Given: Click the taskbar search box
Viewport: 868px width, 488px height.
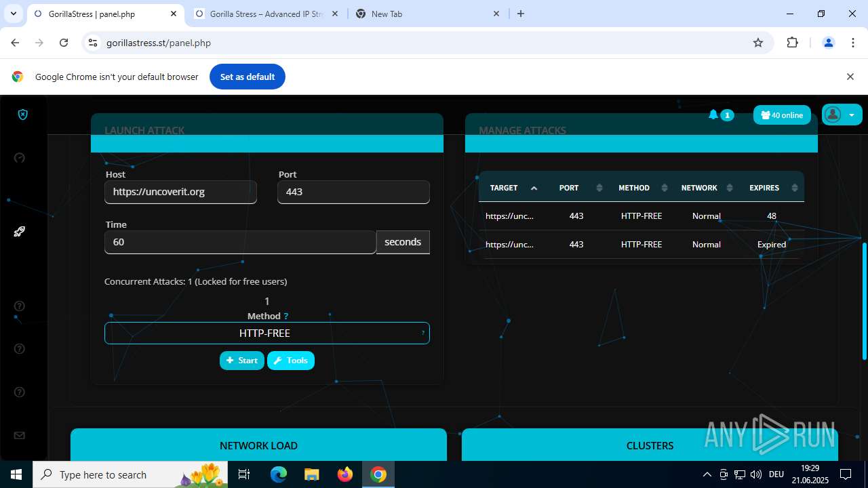Looking at the screenshot, I should pos(132,474).
